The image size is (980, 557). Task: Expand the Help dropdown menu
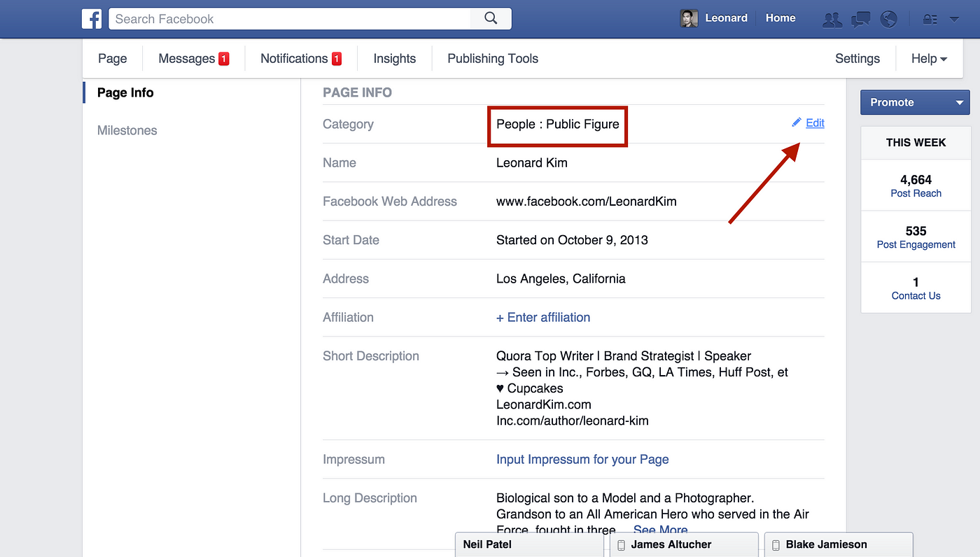tap(929, 59)
